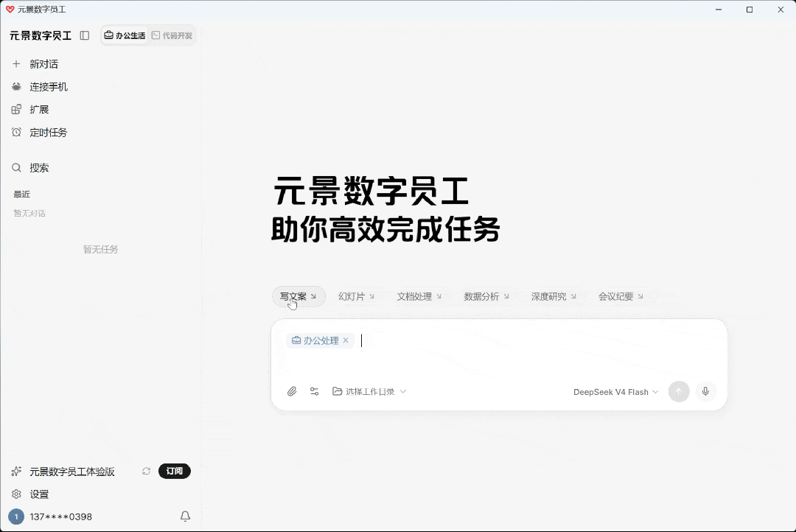The height and width of the screenshot is (532, 796).
Task: Minimize the 元景数字员工 window
Action: pyautogui.click(x=719, y=9)
